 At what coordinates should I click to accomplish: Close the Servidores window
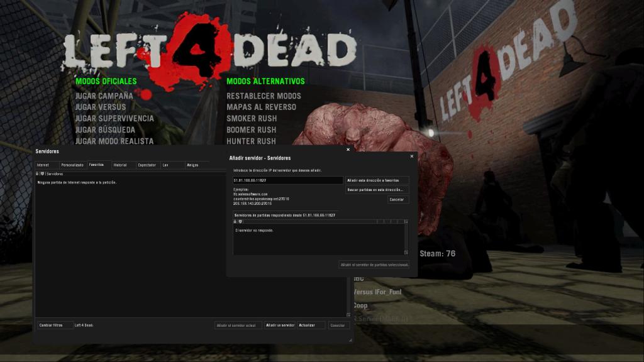pyautogui.click(x=348, y=150)
